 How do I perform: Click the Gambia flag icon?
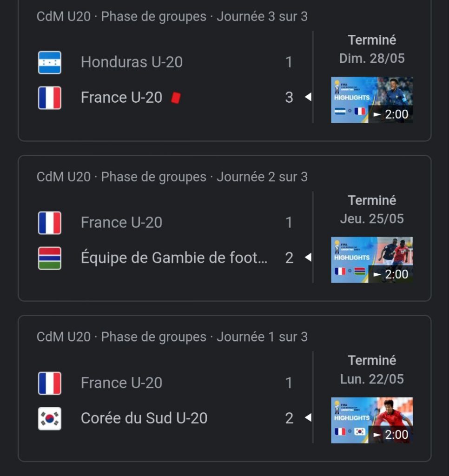click(x=49, y=258)
